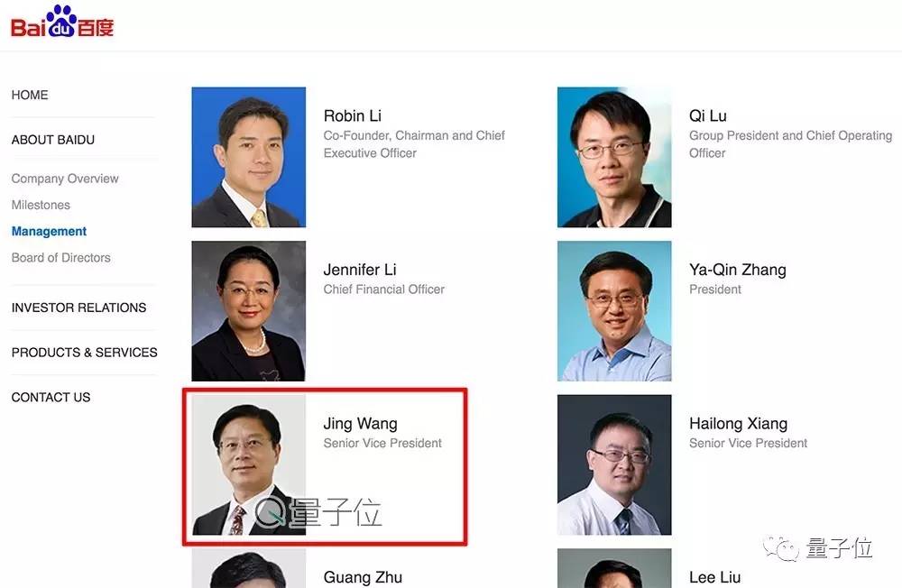This screenshot has height=588, width=902.
Task: Click the Guang Zhu name heading
Action: click(363, 577)
